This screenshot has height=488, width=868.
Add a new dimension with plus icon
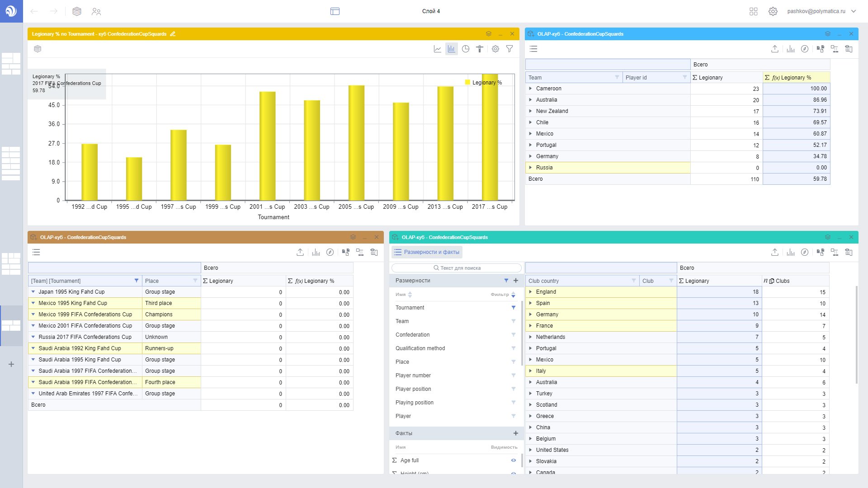(516, 281)
